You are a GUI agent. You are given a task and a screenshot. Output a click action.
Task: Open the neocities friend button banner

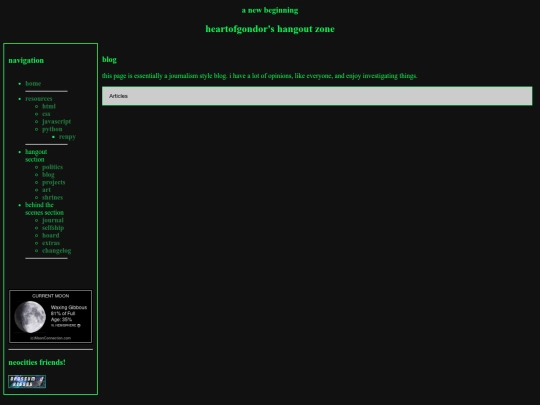[27, 382]
